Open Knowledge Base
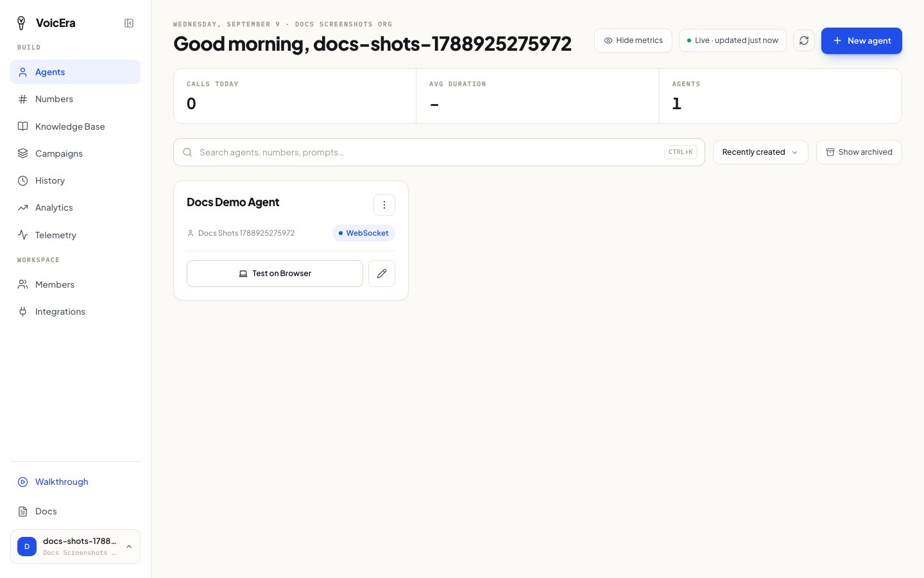 [75, 127]
